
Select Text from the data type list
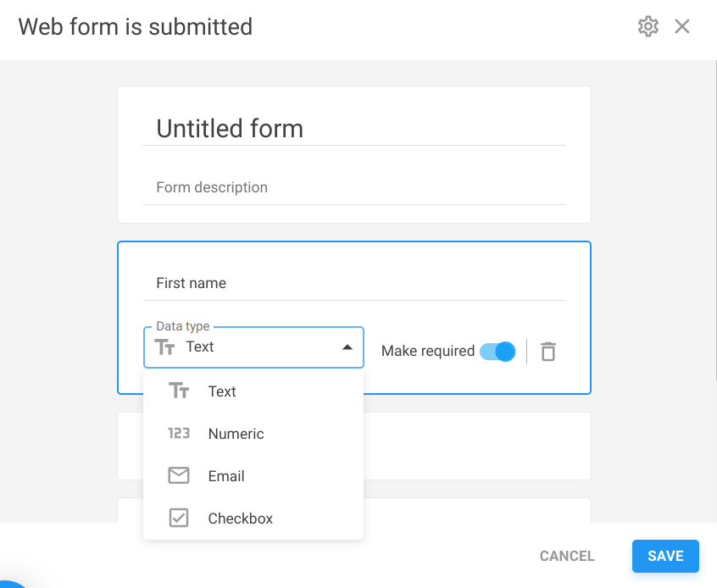tap(222, 391)
